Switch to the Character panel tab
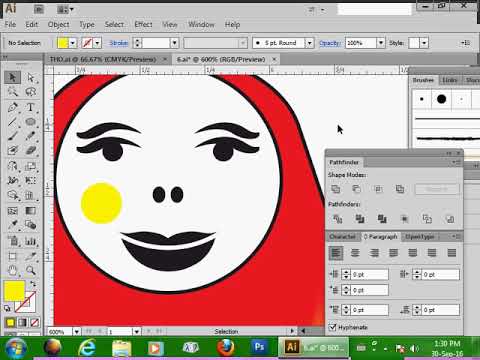Viewport: 480px width, 360px height. (342, 237)
